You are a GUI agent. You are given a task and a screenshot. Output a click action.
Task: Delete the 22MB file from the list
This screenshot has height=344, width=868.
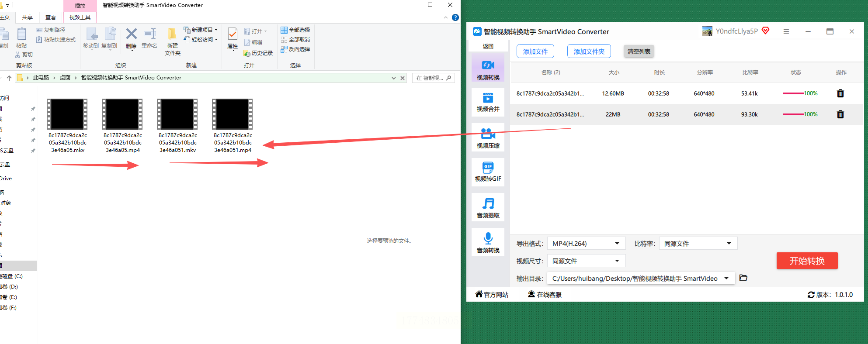click(x=840, y=114)
